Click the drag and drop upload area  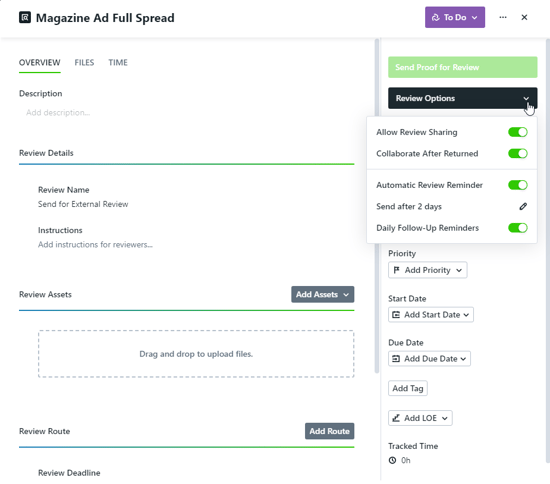click(196, 354)
